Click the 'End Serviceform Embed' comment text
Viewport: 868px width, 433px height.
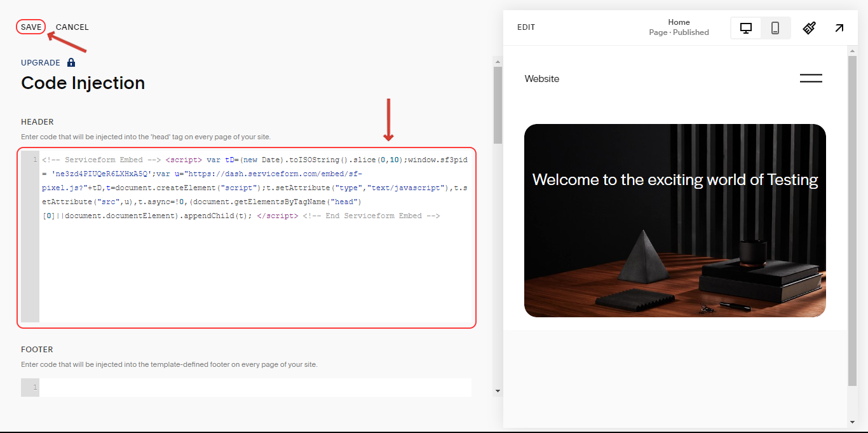[371, 216]
